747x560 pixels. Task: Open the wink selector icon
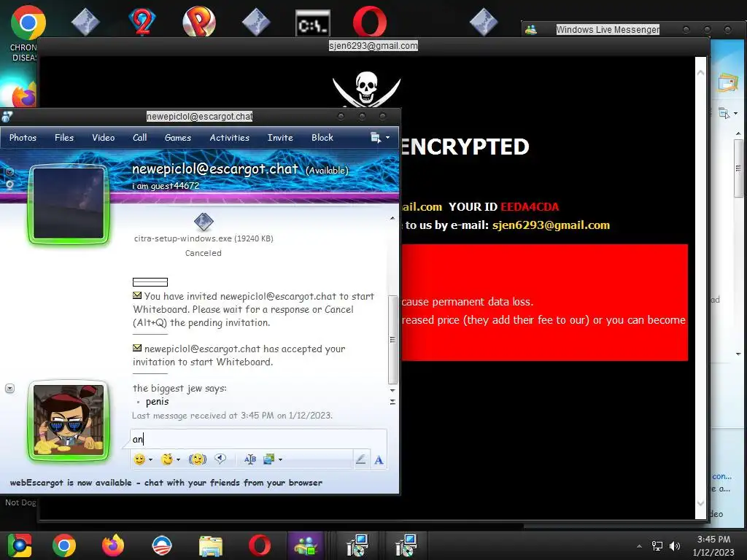pos(167,459)
